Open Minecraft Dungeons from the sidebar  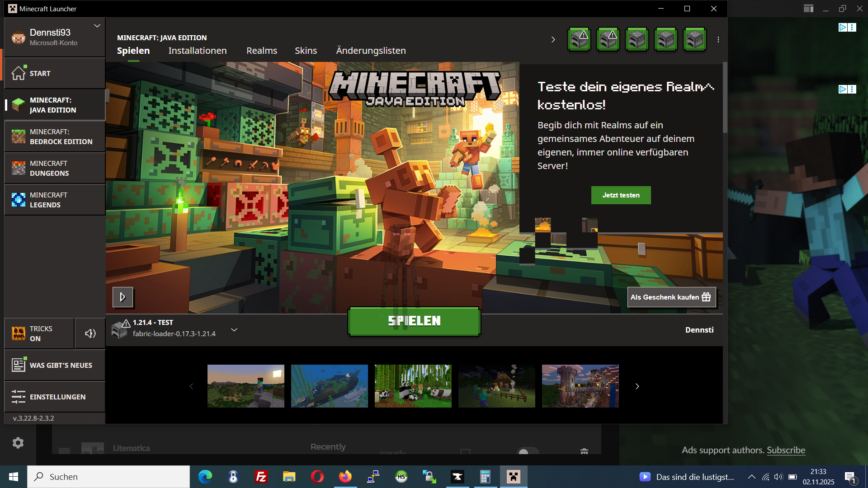coord(55,168)
